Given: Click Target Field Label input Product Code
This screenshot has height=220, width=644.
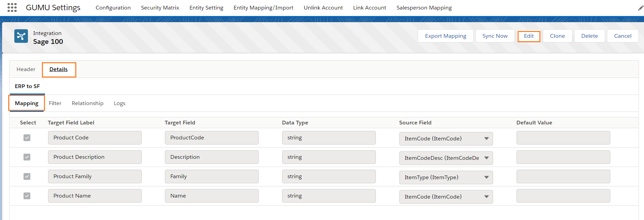Looking at the screenshot, I should (x=95, y=138).
